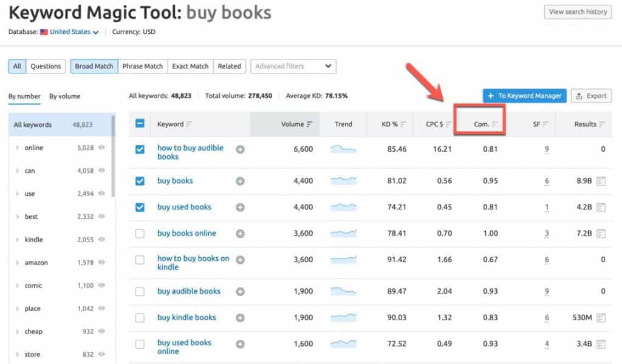Check the 'buy books online' row checkbox

coord(140,234)
